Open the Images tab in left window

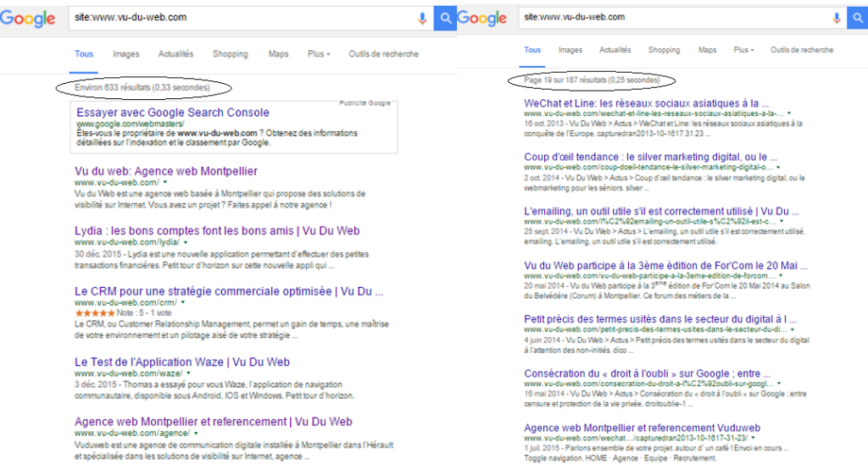click(125, 54)
